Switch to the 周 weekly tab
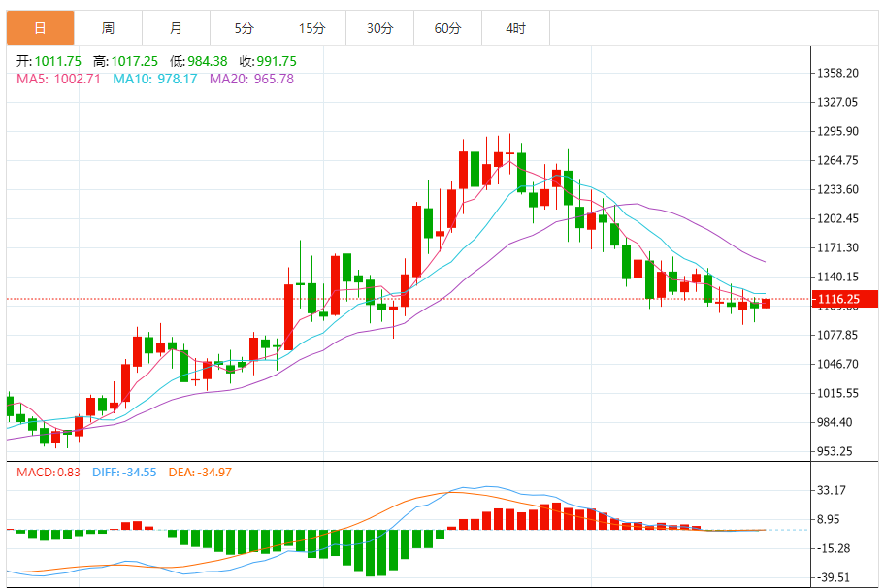This screenshot has width=884, height=588. pyautogui.click(x=108, y=29)
